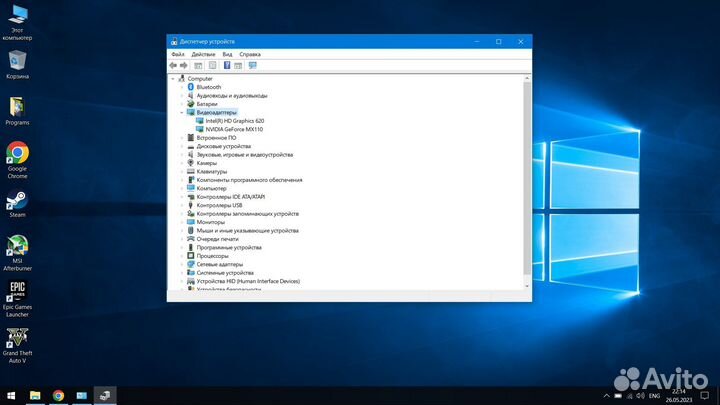The height and width of the screenshot is (405, 720).
Task: Click the scrollbar up arrow in device tree
Action: (x=527, y=79)
